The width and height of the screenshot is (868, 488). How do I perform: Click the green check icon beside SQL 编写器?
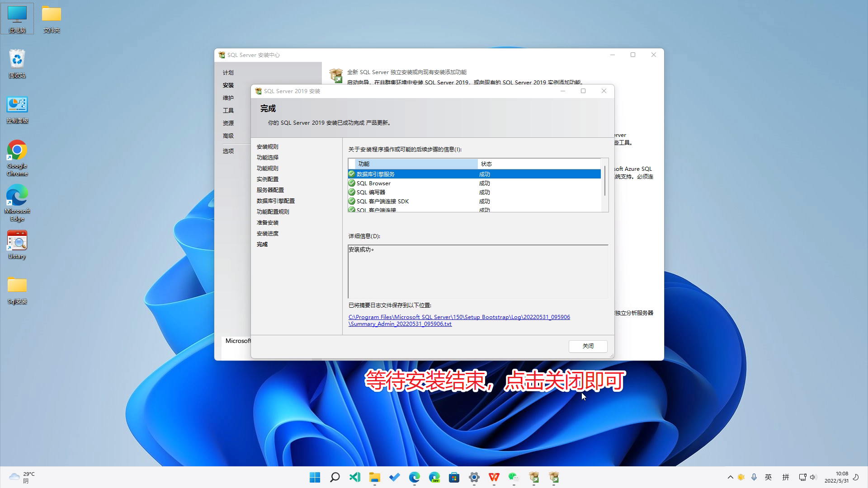pos(352,192)
